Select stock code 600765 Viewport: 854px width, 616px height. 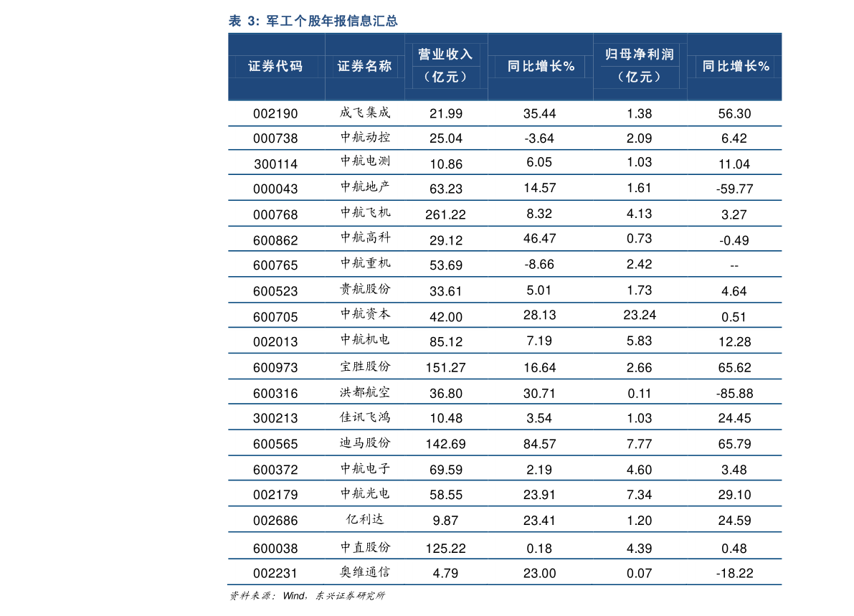point(275,265)
